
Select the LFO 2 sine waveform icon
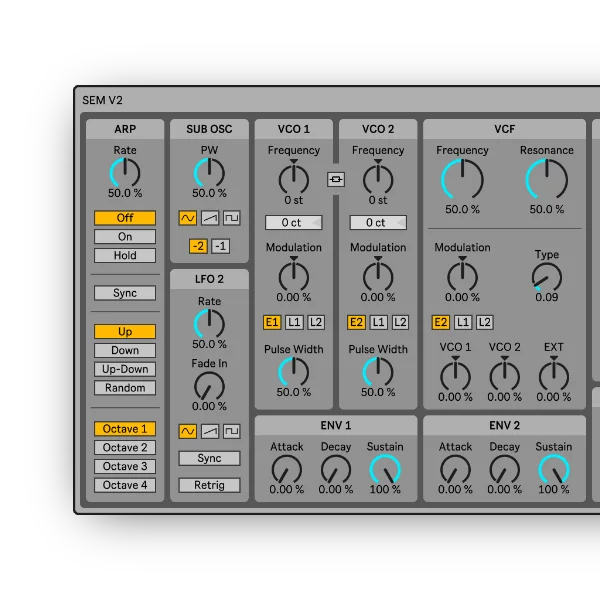tap(188, 431)
